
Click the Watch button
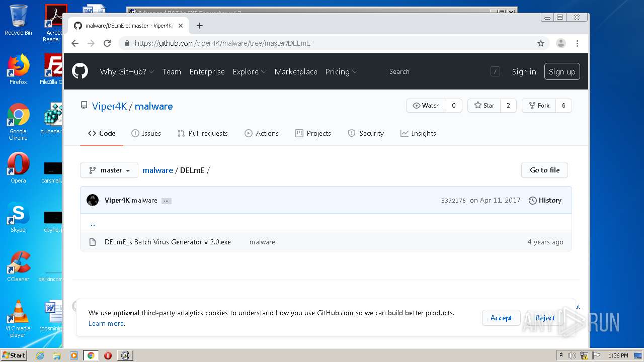(426, 106)
